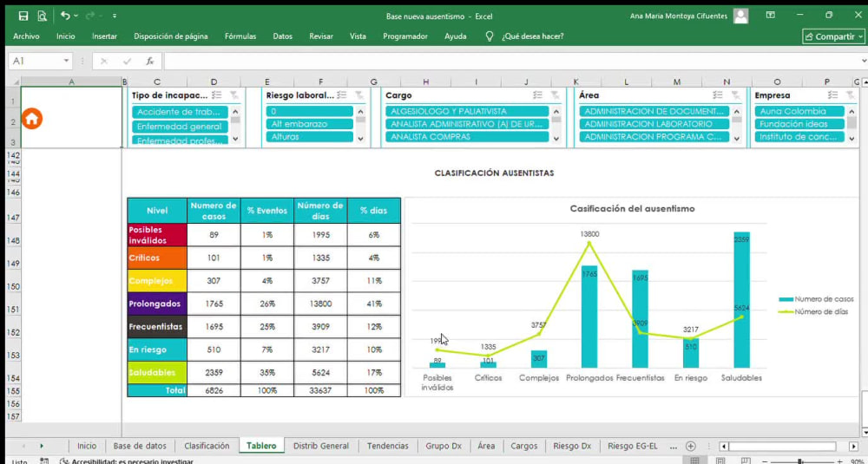Switch to the Clasificación sheet tab
This screenshot has height=464, width=868.
pos(207,446)
